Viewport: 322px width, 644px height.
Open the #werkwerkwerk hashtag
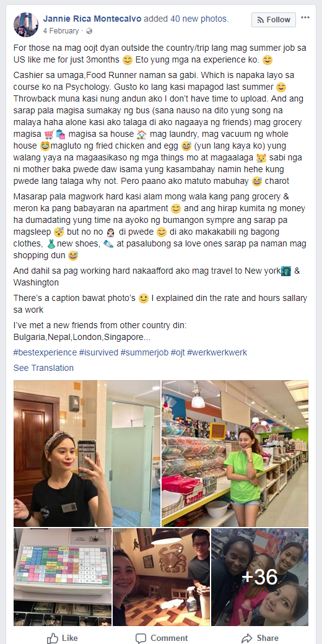point(217,352)
